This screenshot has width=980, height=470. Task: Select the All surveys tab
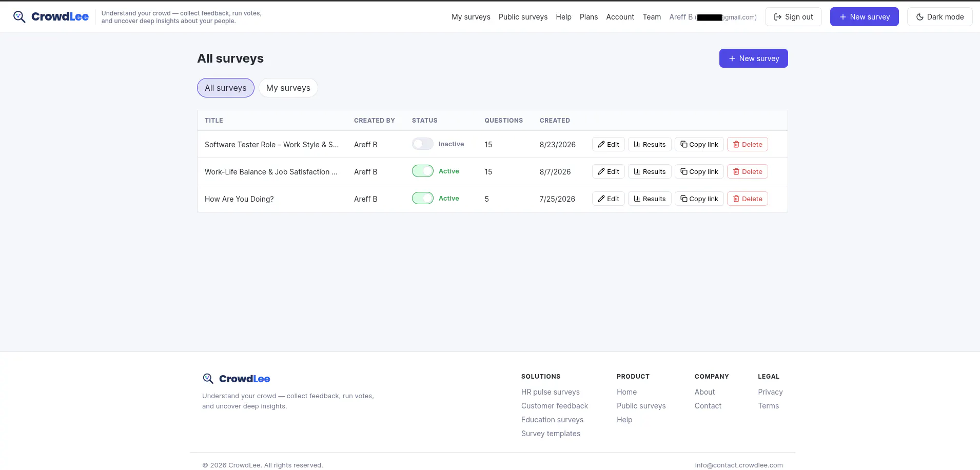pos(226,88)
